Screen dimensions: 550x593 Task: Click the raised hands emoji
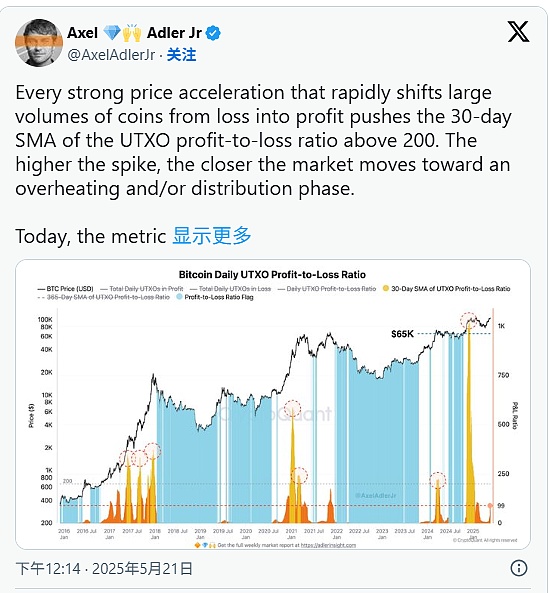point(132,33)
